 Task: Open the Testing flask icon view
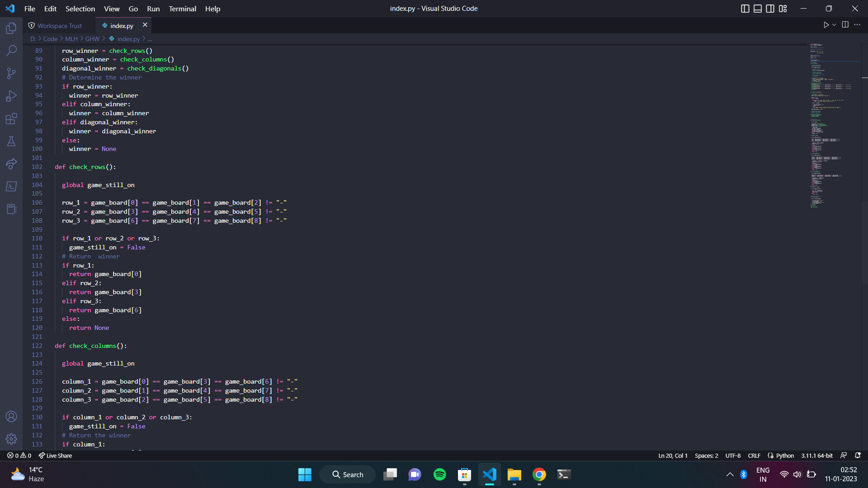[11, 141]
